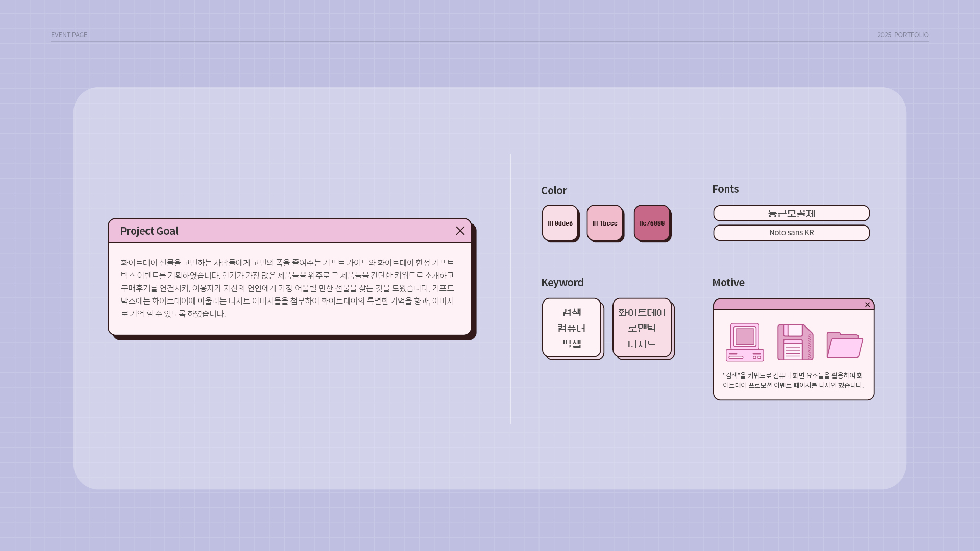
Task: Click the open folder icon
Action: (845, 345)
